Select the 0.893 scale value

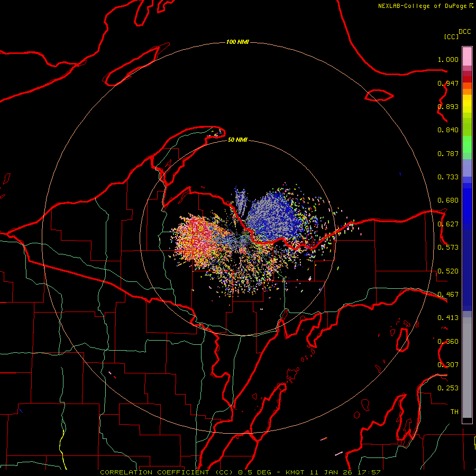(x=448, y=106)
